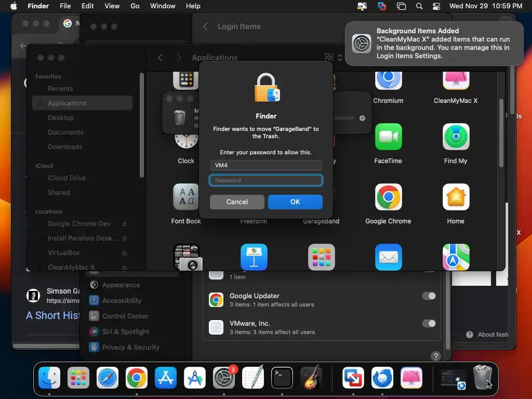Open Google Chrome from the Dock
532x399 pixels.
[137, 378]
